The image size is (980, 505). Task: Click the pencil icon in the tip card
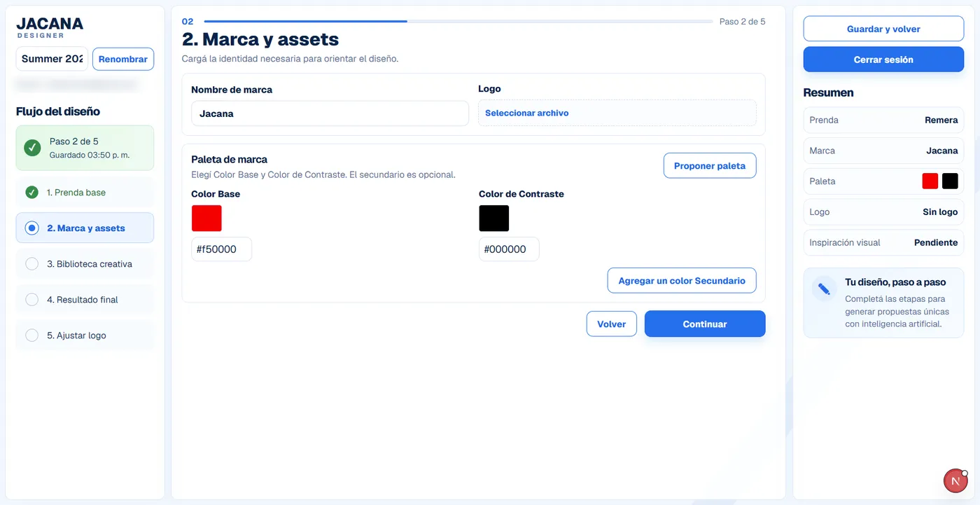[824, 289]
